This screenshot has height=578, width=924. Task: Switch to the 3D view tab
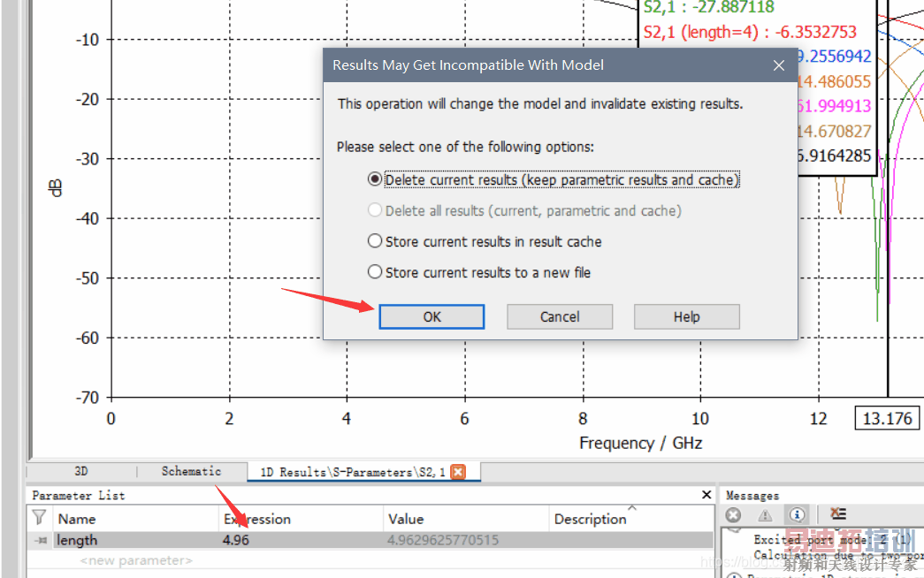(x=81, y=471)
